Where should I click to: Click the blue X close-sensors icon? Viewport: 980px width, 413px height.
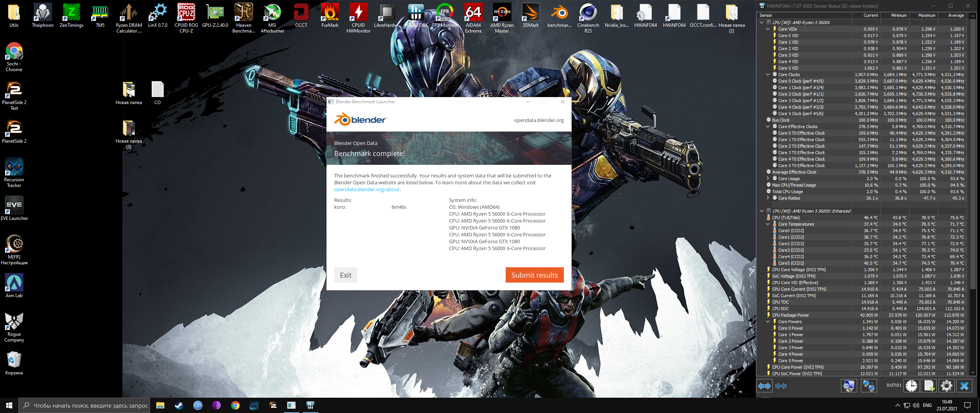click(x=964, y=386)
